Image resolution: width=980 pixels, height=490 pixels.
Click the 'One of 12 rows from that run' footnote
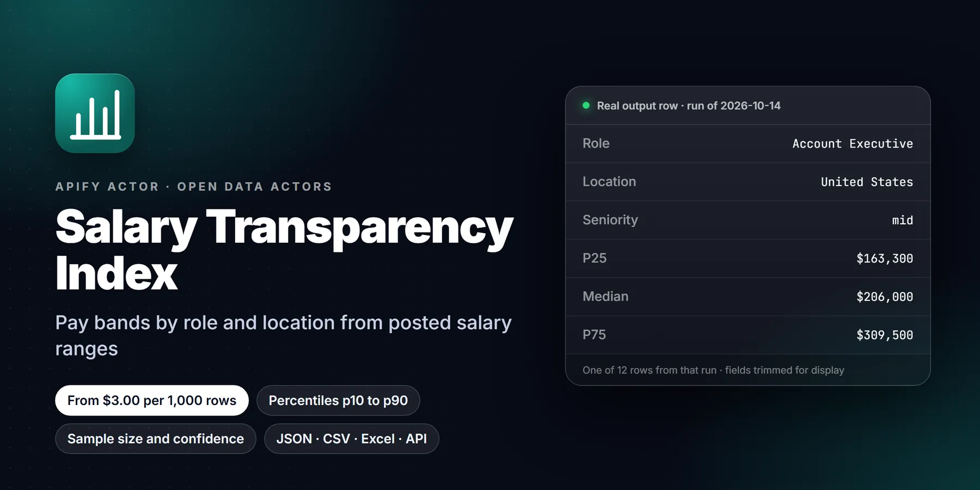pyautogui.click(x=713, y=370)
